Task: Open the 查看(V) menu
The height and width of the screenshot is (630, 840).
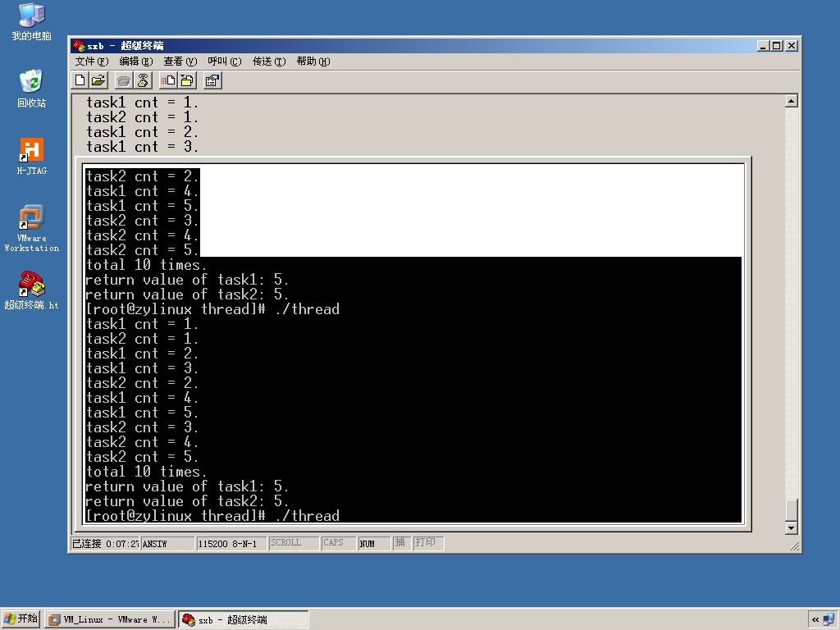Action: 180,62
